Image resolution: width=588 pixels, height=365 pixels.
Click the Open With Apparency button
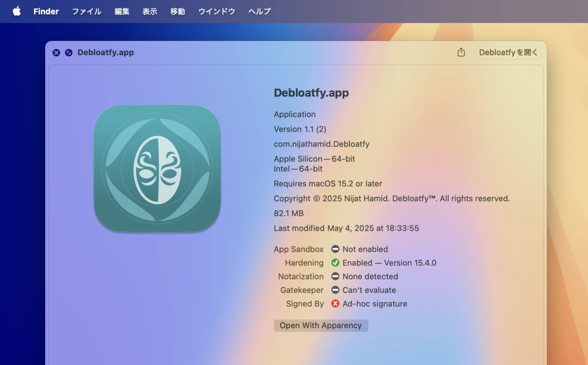tap(321, 326)
